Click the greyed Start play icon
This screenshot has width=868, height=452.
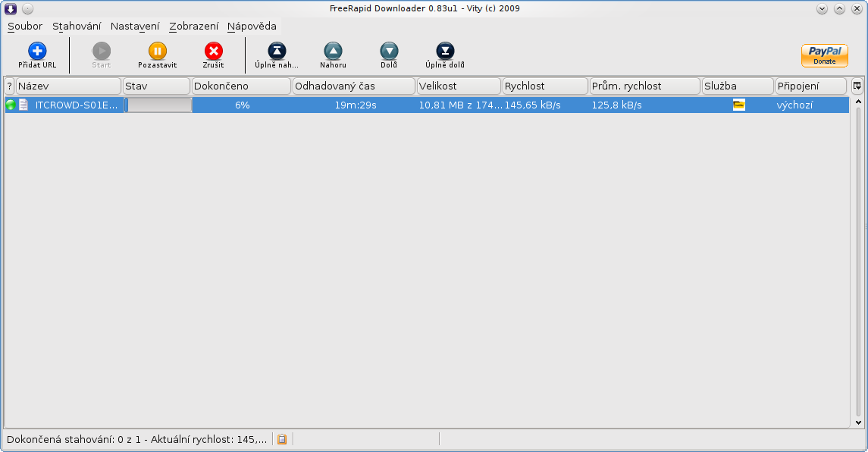[102, 51]
